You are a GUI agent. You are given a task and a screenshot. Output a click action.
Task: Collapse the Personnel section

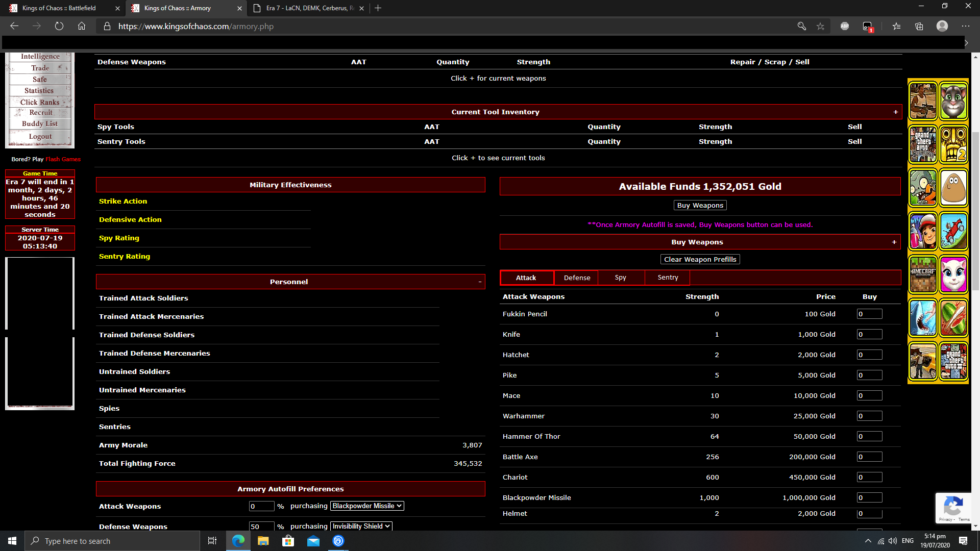tap(480, 282)
